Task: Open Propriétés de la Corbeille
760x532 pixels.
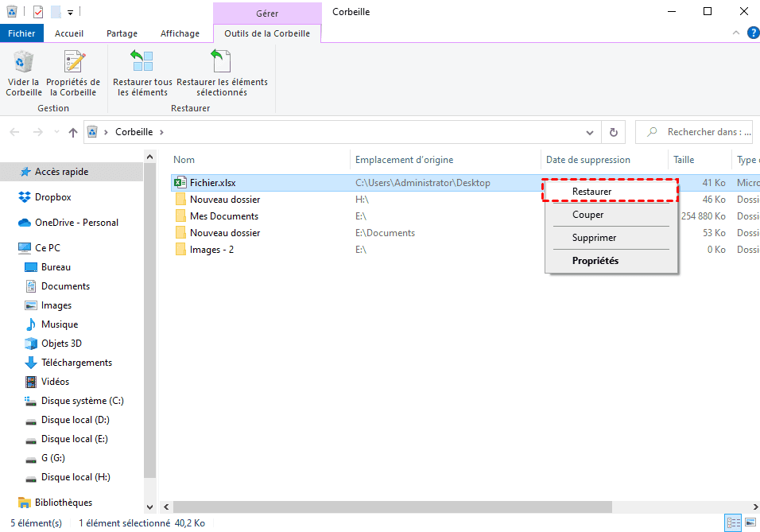Action: point(73,74)
